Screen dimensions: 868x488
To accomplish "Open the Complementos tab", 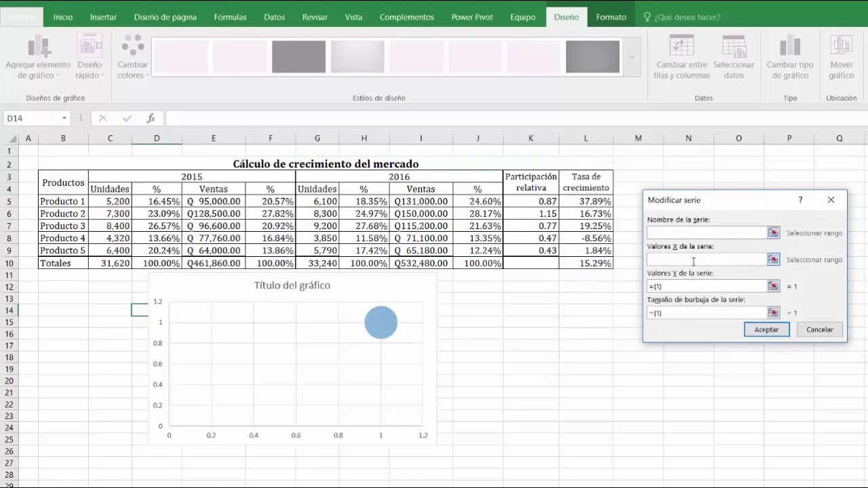I will click(x=407, y=17).
